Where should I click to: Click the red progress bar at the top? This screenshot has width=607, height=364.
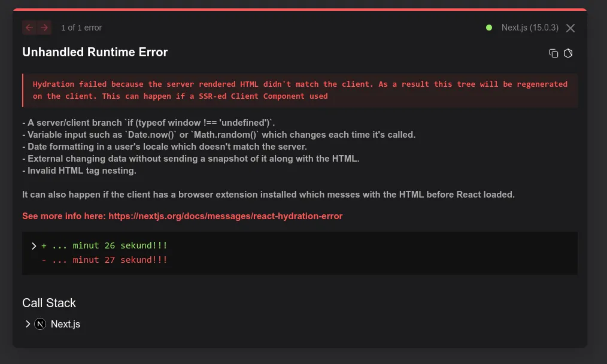pos(303,10)
